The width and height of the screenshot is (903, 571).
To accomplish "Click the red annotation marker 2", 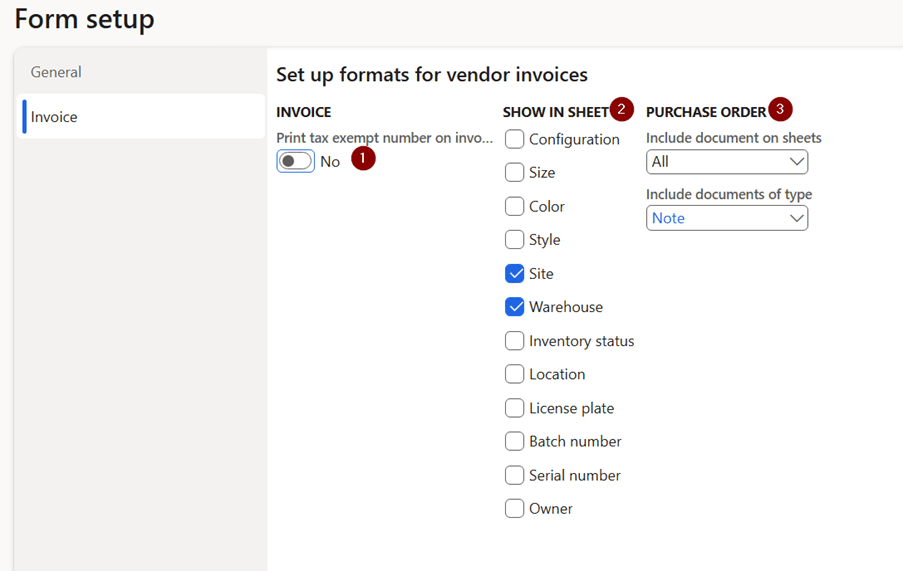I will 621,109.
